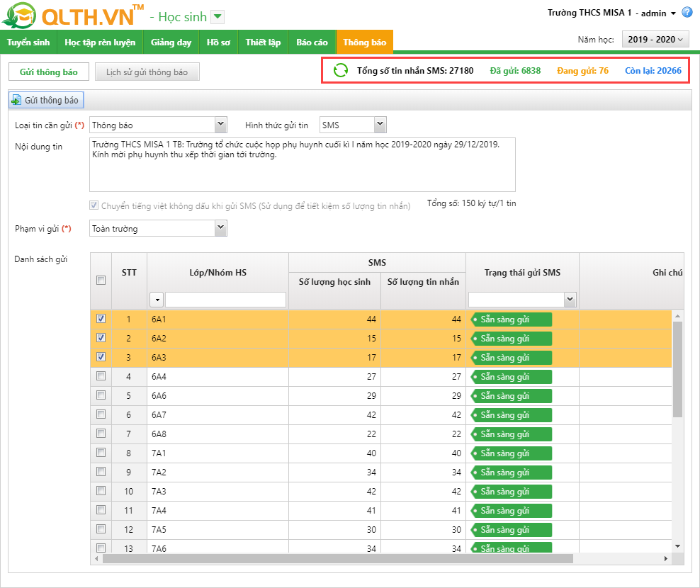The height and width of the screenshot is (588, 700).
Task: Open the Báo cáo menu tab
Action: click(312, 43)
